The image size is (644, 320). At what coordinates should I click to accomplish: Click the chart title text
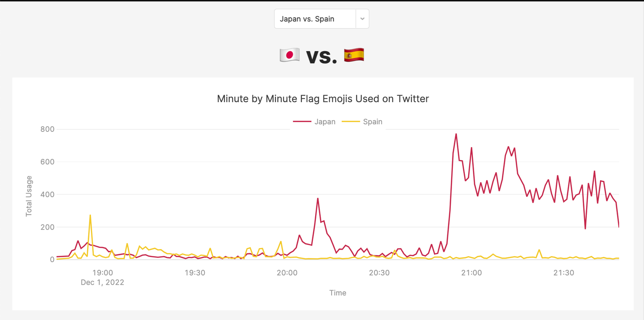click(x=323, y=99)
